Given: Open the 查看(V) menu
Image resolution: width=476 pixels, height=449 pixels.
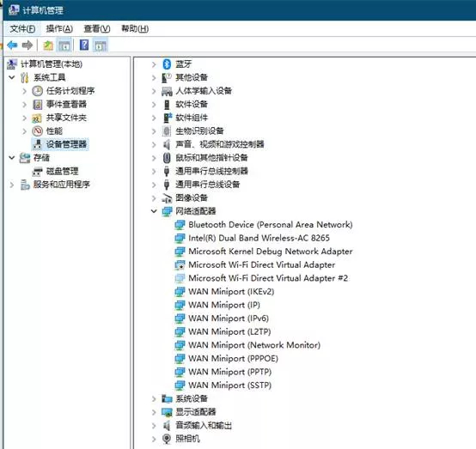Looking at the screenshot, I should 97,29.
